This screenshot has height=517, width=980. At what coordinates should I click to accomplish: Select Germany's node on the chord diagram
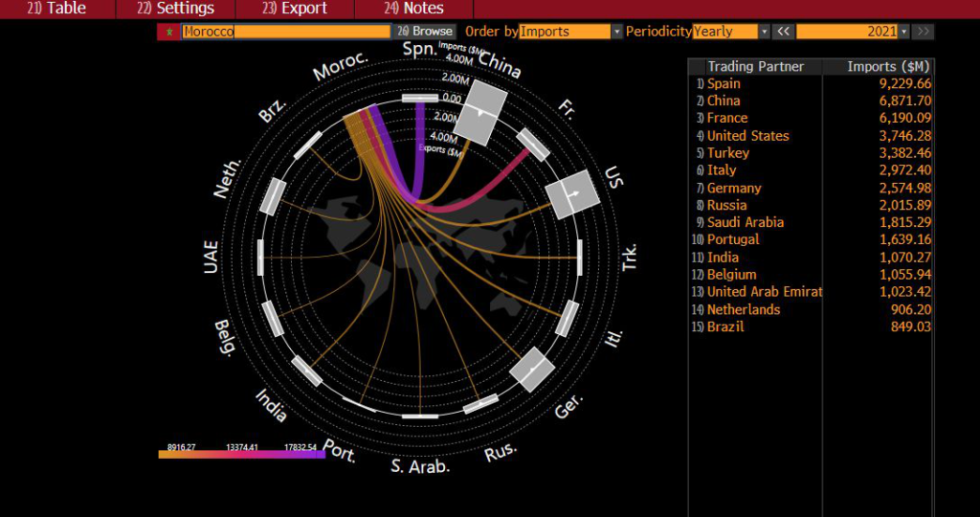531,369
